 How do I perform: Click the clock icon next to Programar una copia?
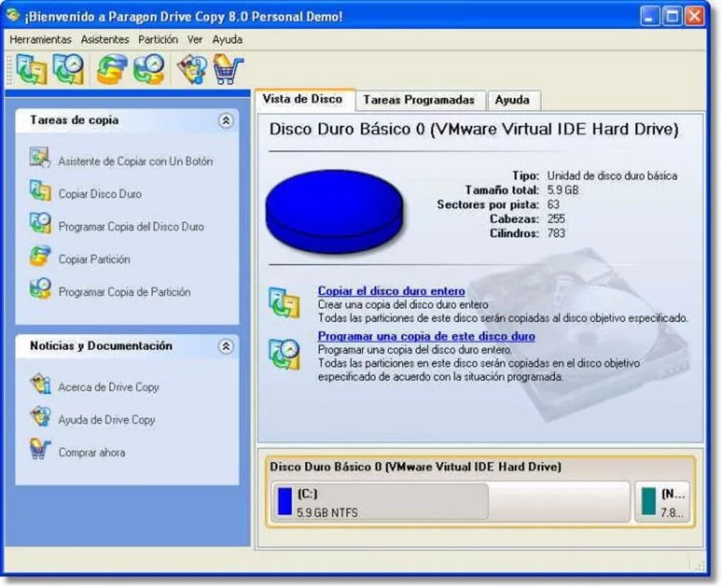point(285,354)
